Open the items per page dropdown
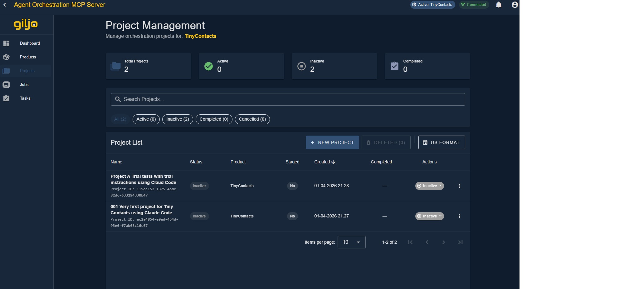 [351, 242]
